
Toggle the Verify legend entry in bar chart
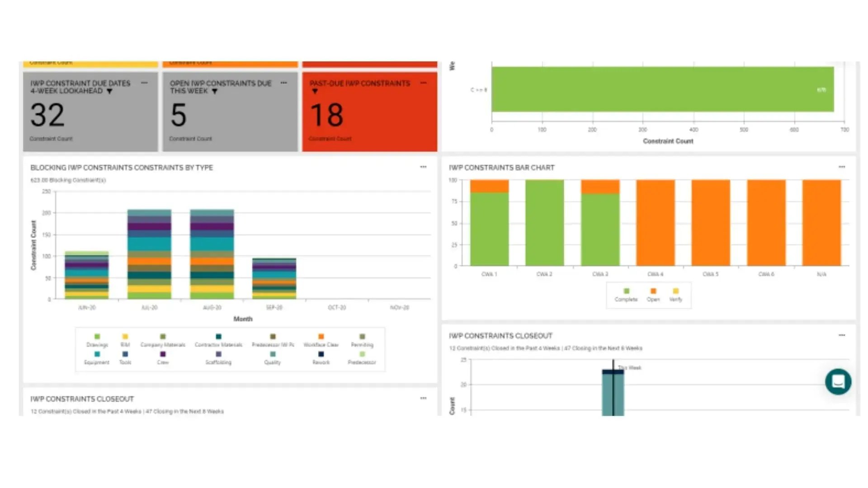pyautogui.click(x=676, y=295)
